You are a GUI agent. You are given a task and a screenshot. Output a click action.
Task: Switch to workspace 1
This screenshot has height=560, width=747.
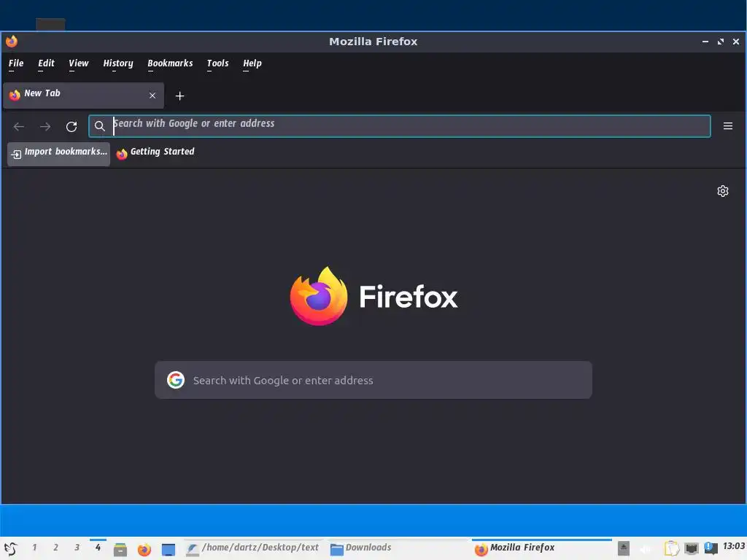[34, 548]
